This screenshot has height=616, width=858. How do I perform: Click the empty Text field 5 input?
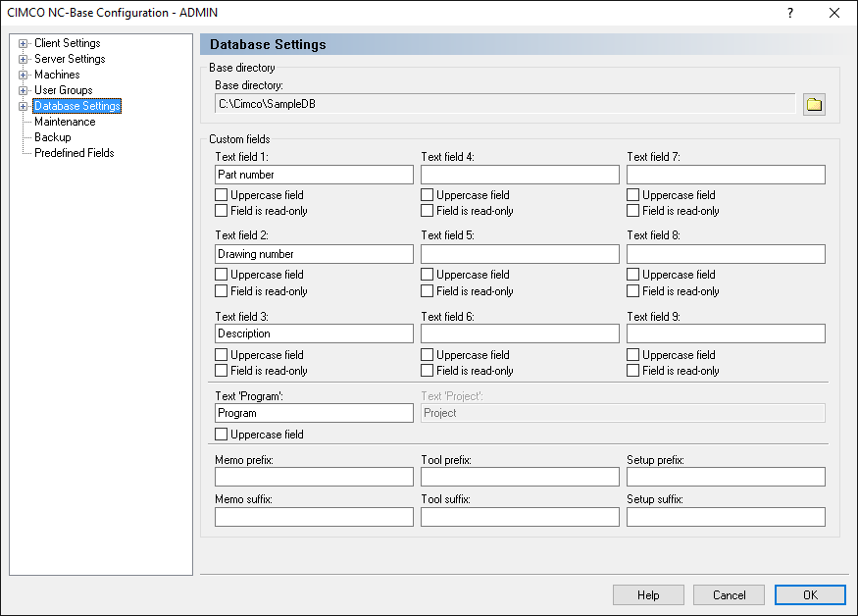coord(520,254)
